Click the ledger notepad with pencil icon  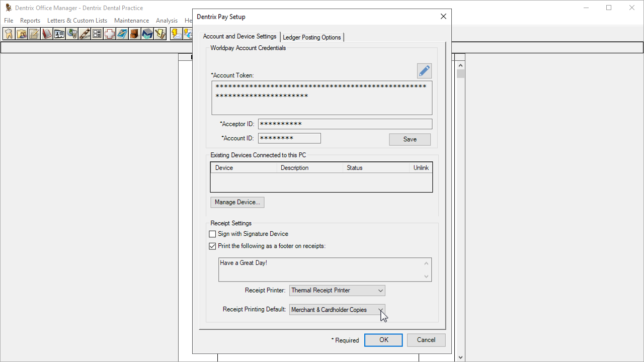point(34,34)
